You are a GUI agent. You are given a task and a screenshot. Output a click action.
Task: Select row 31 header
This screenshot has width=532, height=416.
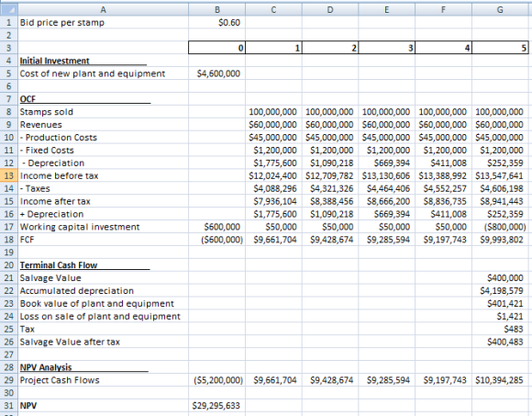9,406
